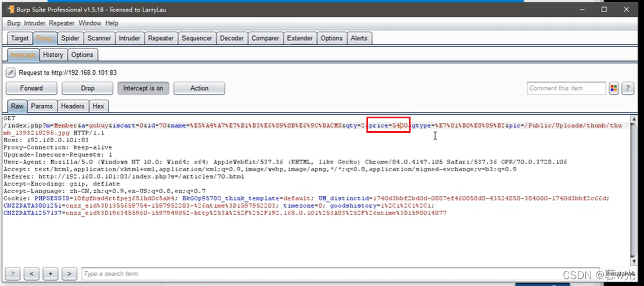The width and height of the screenshot is (644, 286).
Task: Click the User-Agent header line
Action: [x=285, y=162]
